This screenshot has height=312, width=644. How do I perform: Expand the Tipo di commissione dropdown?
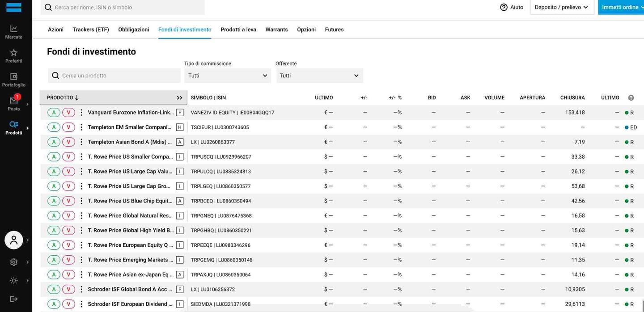(228, 76)
